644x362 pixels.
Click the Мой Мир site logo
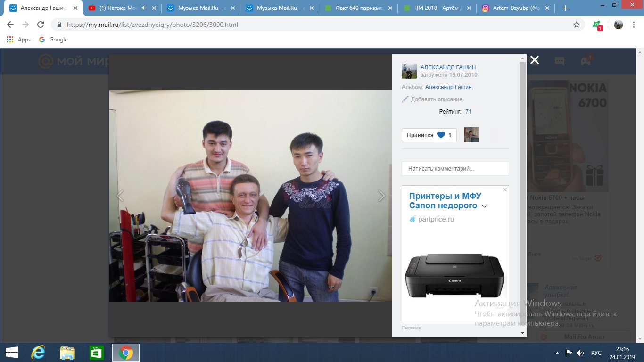point(74,61)
